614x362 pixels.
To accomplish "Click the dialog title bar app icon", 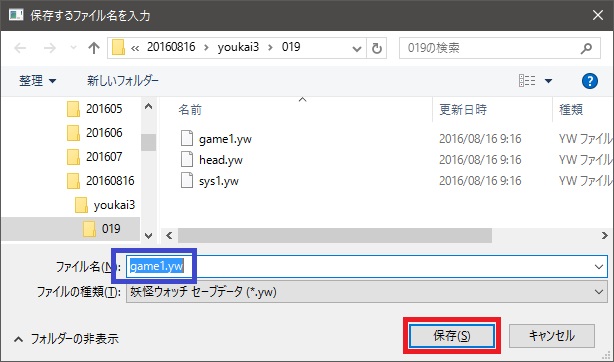I will 16,16.
